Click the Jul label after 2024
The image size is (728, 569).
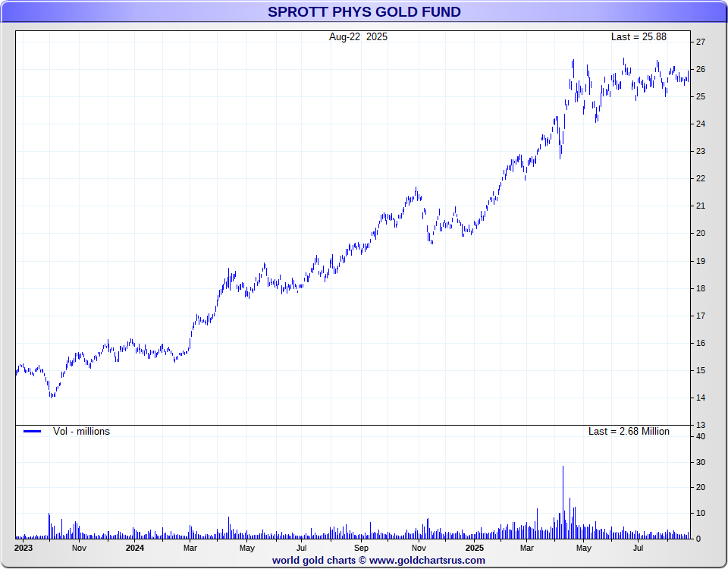[x=301, y=548]
